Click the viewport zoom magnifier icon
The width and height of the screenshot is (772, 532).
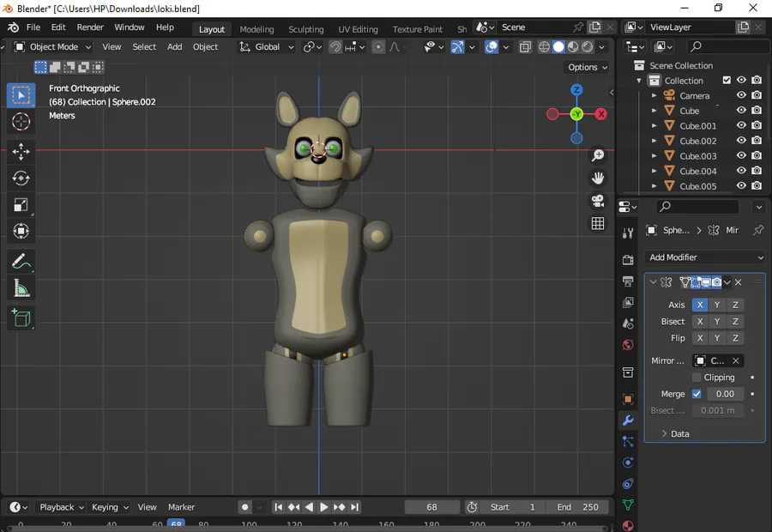pyautogui.click(x=598, y=155)
